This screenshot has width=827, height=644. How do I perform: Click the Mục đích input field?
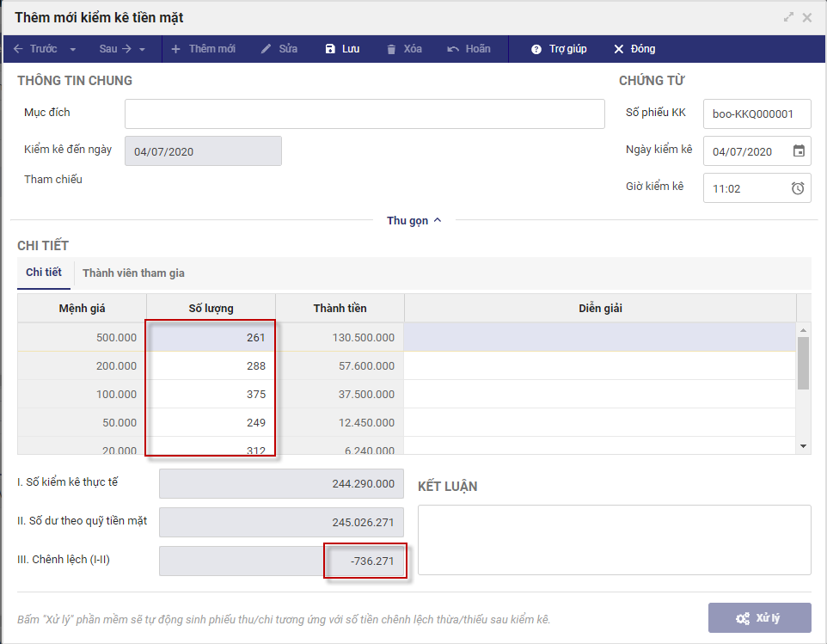coord(364,114)
